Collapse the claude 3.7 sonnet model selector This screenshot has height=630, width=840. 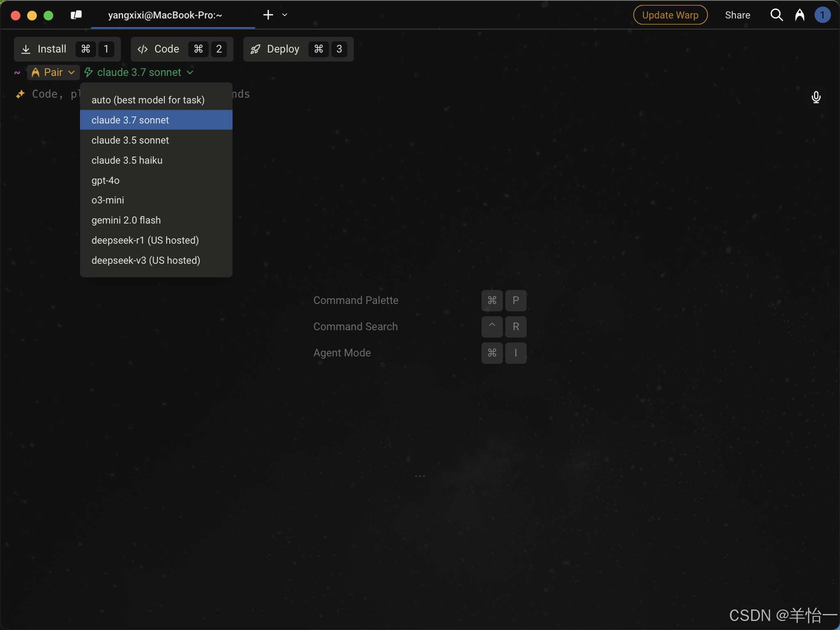[x=139, y=73]
